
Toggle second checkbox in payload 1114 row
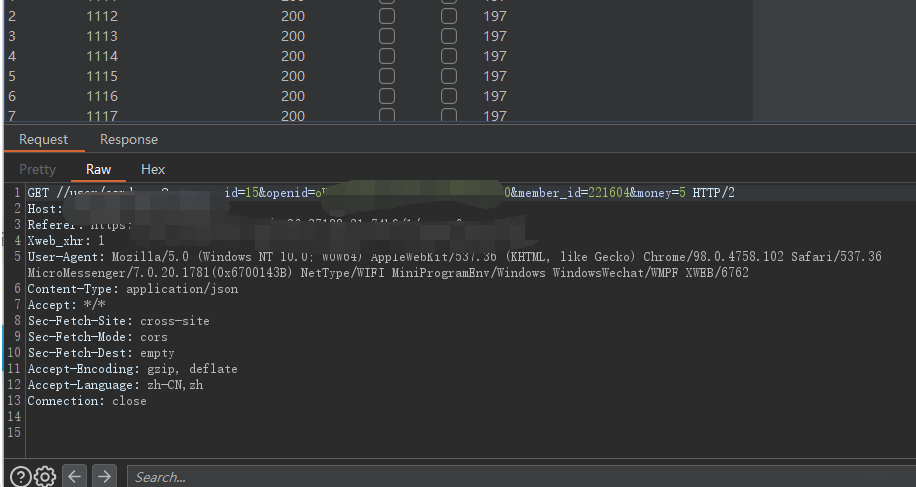(x=449, y=56)
